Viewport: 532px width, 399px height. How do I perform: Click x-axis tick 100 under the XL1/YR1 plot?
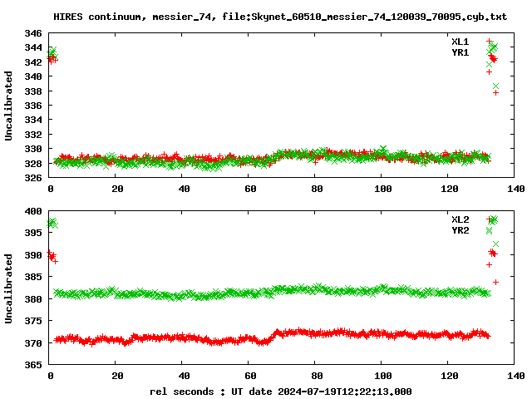click(x=383, y=189)
